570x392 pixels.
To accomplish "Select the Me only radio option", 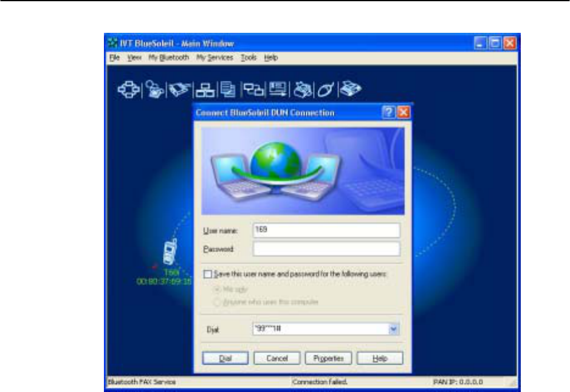I will [x=217, y=289].
